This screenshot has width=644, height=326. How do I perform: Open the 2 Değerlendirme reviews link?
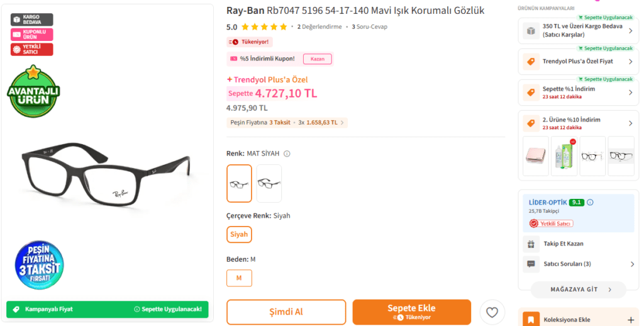(319, 27)
